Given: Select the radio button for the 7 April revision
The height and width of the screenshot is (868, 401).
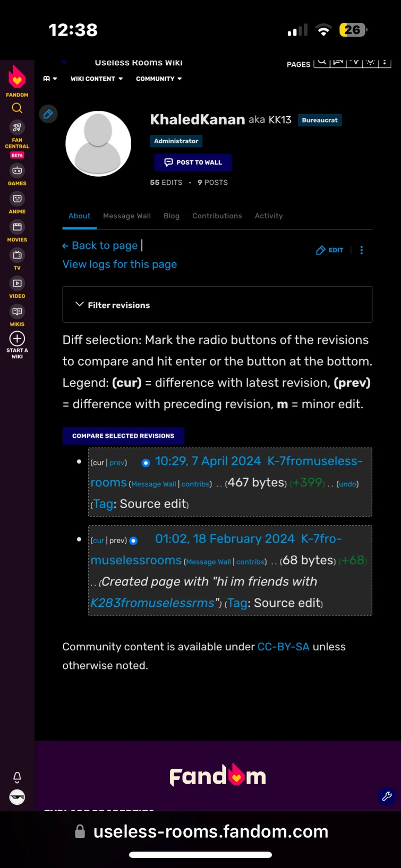Looking at the screenshot, I should tap(146, 462).
